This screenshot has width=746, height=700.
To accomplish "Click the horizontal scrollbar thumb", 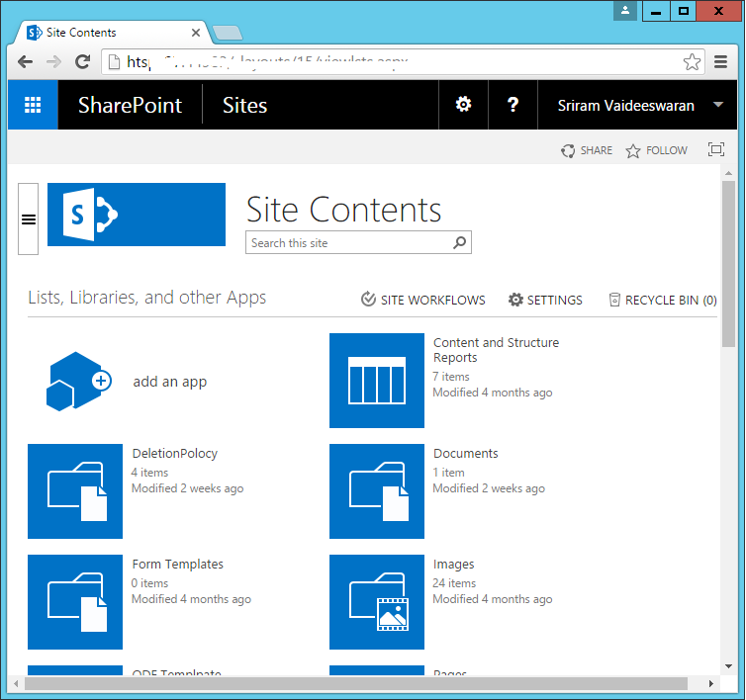I will [356, 684].
